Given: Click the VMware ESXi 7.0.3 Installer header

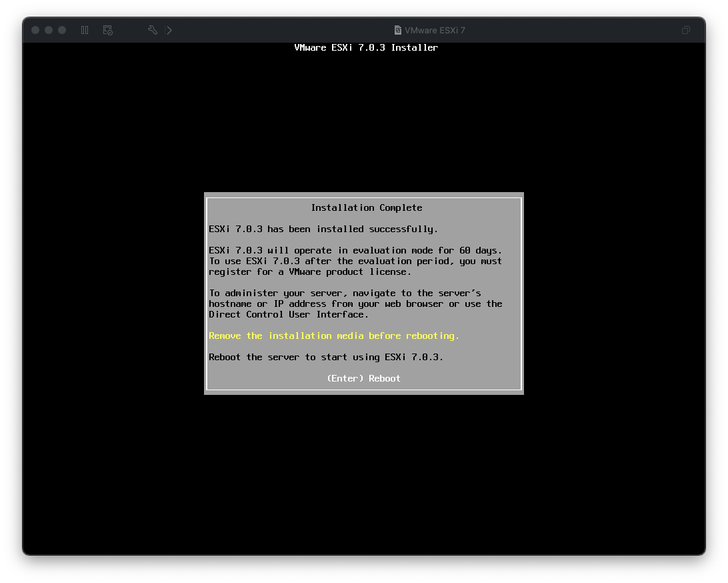Looking at the screenshot, I should coord(366,47).
